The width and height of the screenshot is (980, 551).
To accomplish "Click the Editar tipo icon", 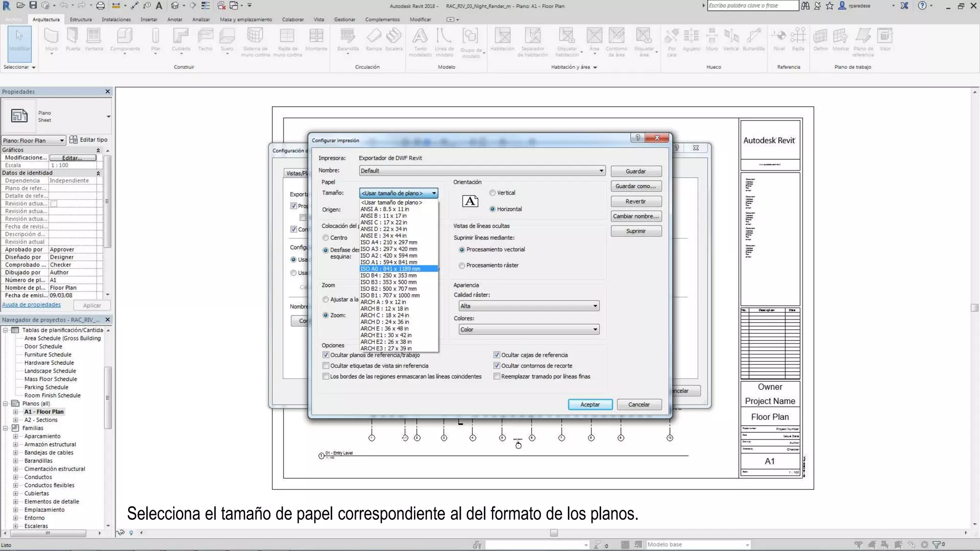I will (73, 140).
